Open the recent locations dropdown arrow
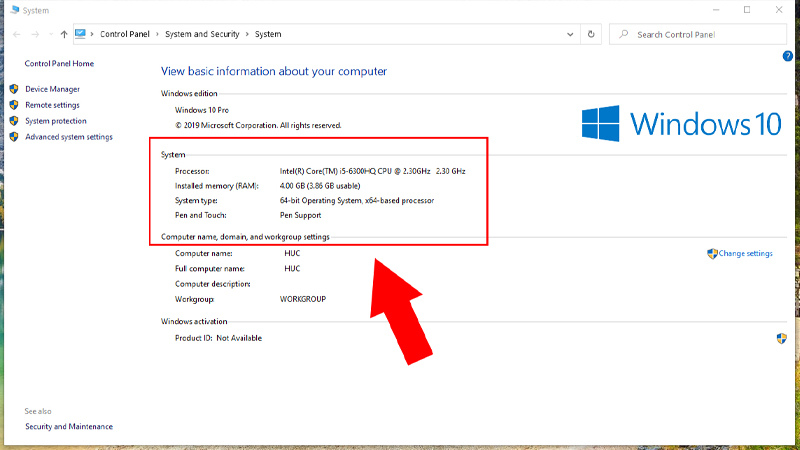Screen dimensions: 800x450 point(51,34)
